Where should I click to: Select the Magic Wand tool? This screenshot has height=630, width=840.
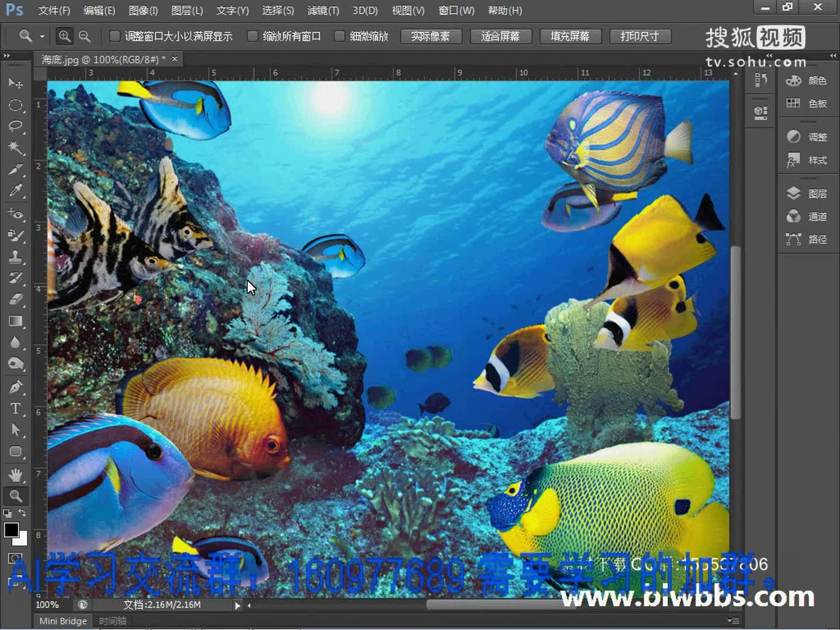(x=16, y=147)
